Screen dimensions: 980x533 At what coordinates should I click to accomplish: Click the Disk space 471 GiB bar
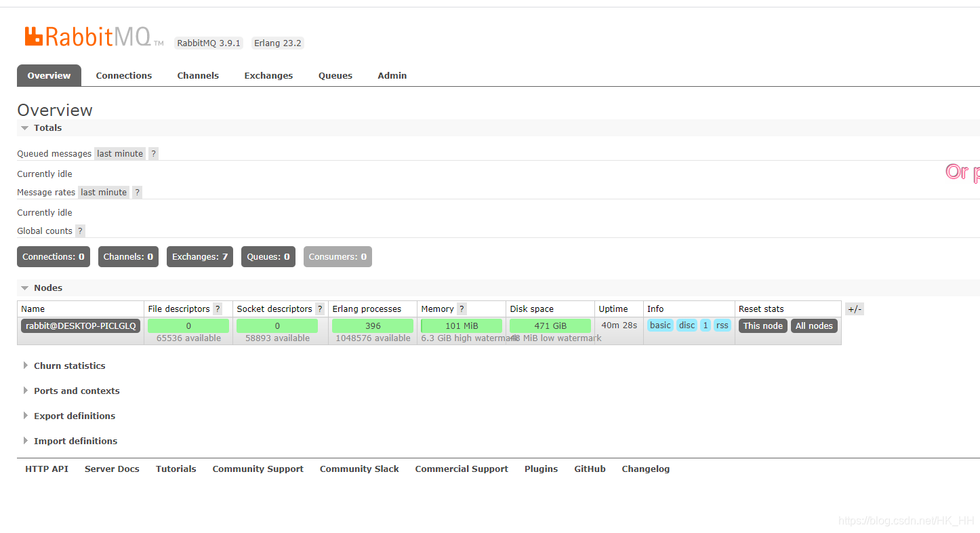[x=550, y=325]
